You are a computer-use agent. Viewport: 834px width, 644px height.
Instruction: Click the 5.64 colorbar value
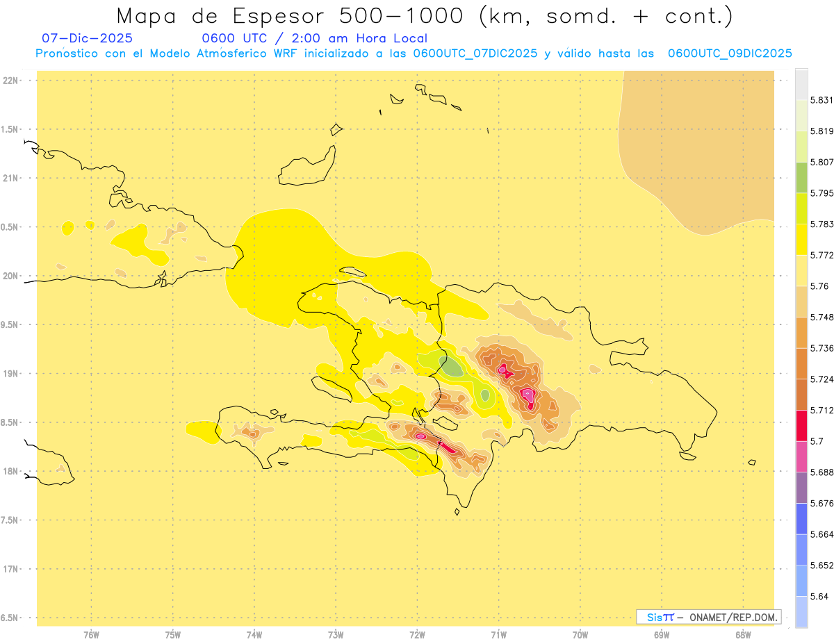tap(820, 596)
